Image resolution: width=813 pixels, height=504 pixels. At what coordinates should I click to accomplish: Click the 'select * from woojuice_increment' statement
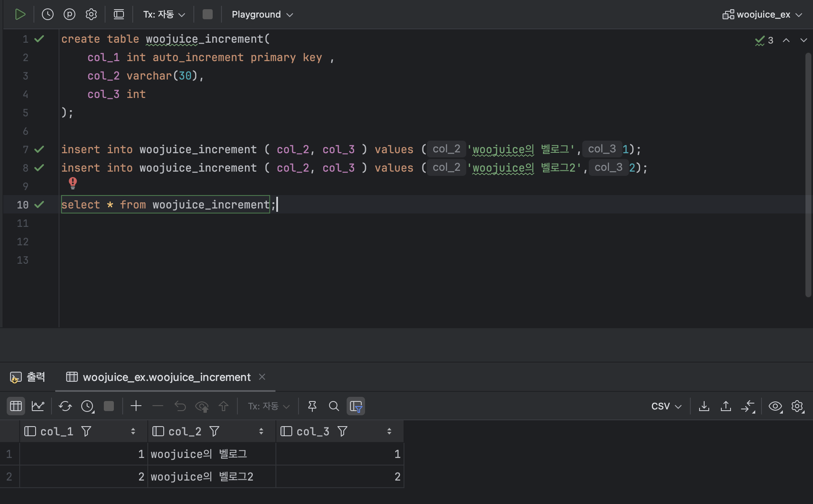(x=165, y=205)
